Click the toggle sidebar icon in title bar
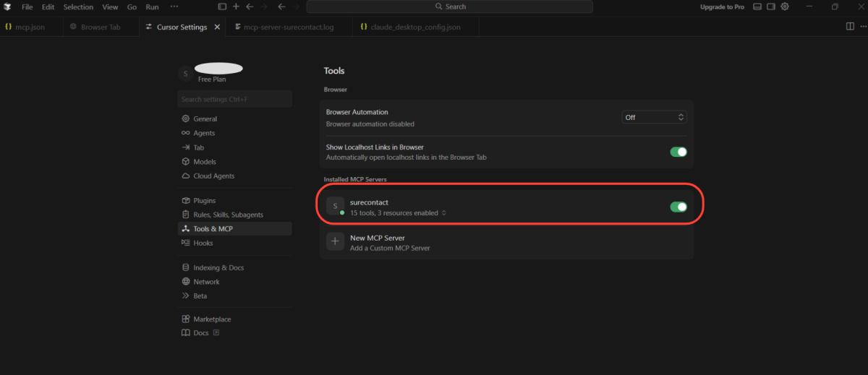This screenshot has height=375, width=868. 222,7
